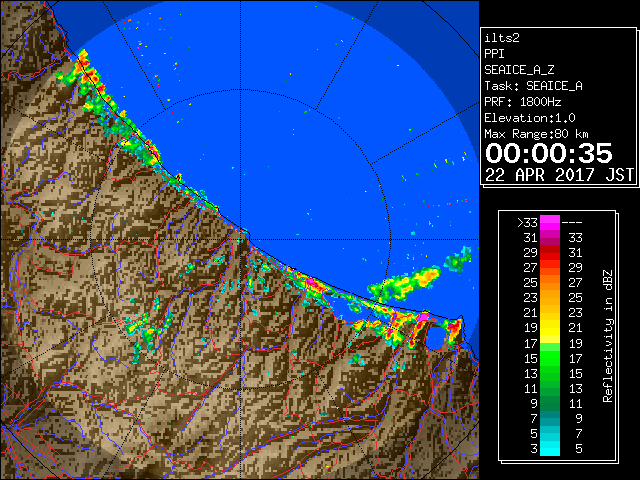Viewport: 640px width, 480px height.
Task: Click the bright green 15-17 dBZ legend swatch
Action: click(x=550, y=358)
